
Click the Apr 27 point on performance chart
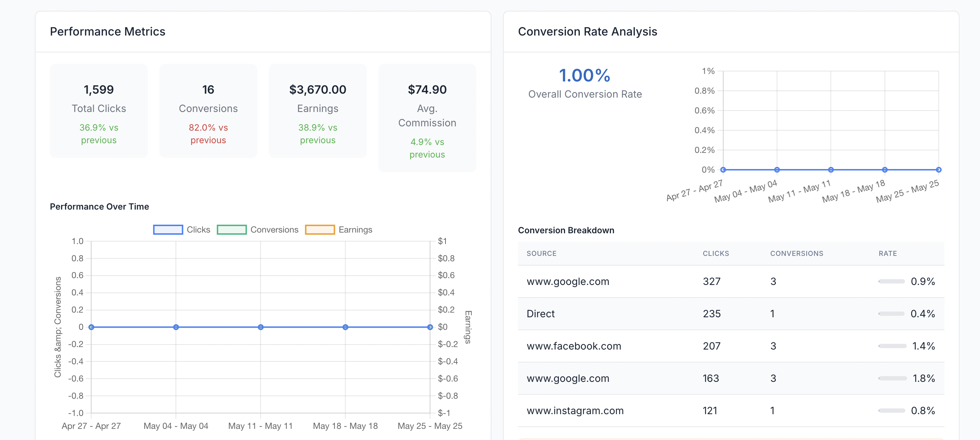(x=91, y=327)
